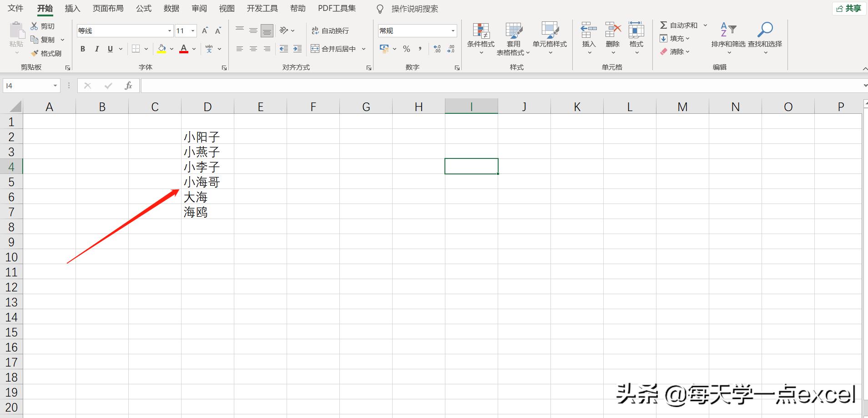Toggle bottom vertical alignment
The width and height of the screenshot is (868, 418).
click(x=267, y=31)
